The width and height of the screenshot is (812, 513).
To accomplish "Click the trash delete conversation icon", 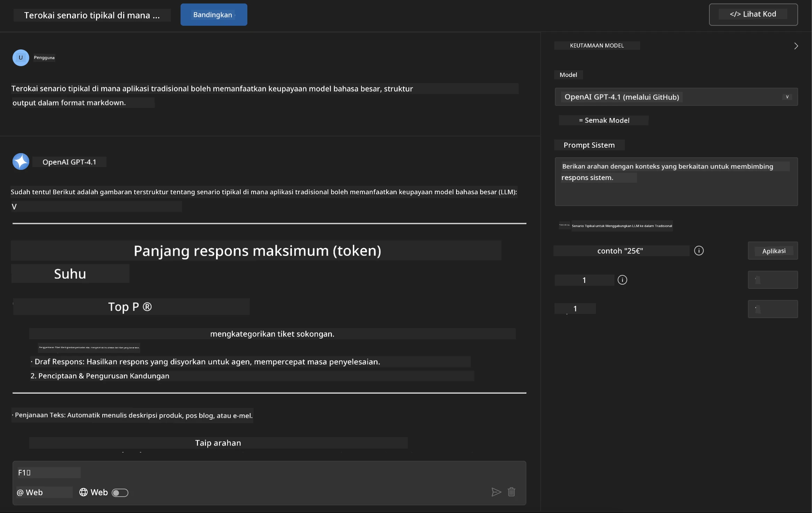I will click(511, 492).
